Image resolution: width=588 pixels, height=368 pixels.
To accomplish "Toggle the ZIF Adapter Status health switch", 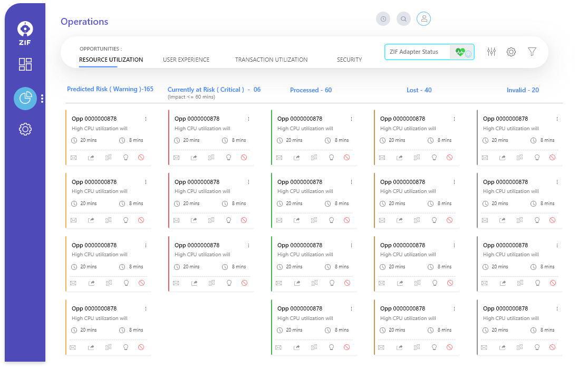I will coord(462,52).
